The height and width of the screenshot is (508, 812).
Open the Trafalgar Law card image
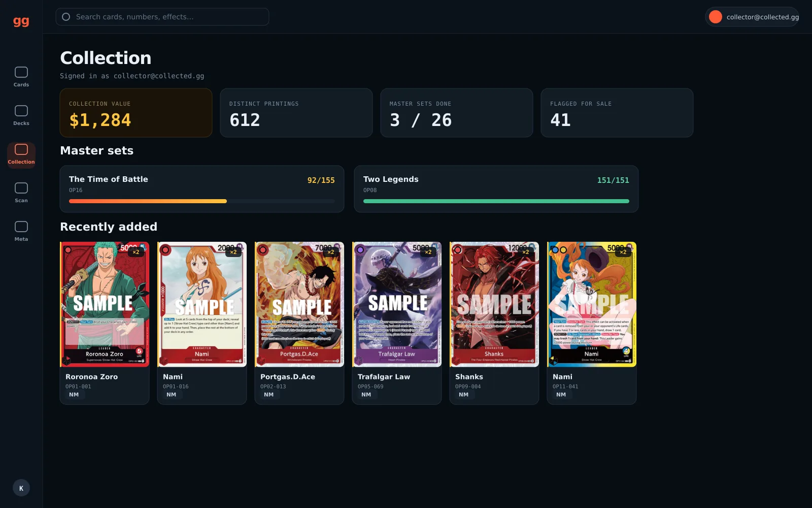(x=397, y=304)
